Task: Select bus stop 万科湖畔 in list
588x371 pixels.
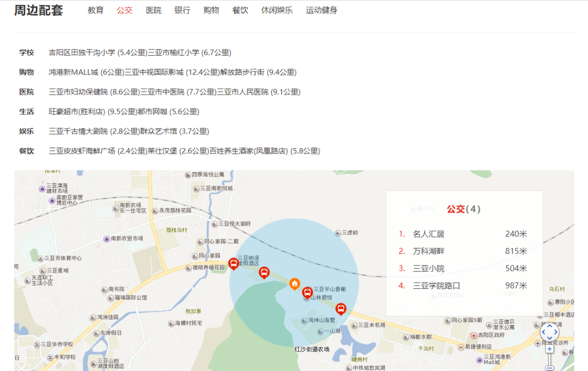Action: (463, 251)
